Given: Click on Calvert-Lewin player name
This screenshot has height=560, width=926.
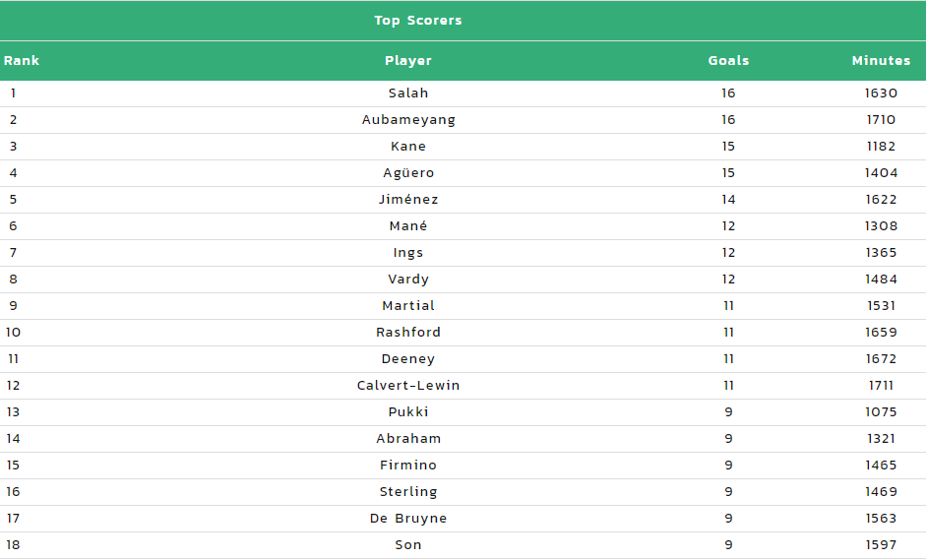Looking at the screenshot, I should point(408,385).
